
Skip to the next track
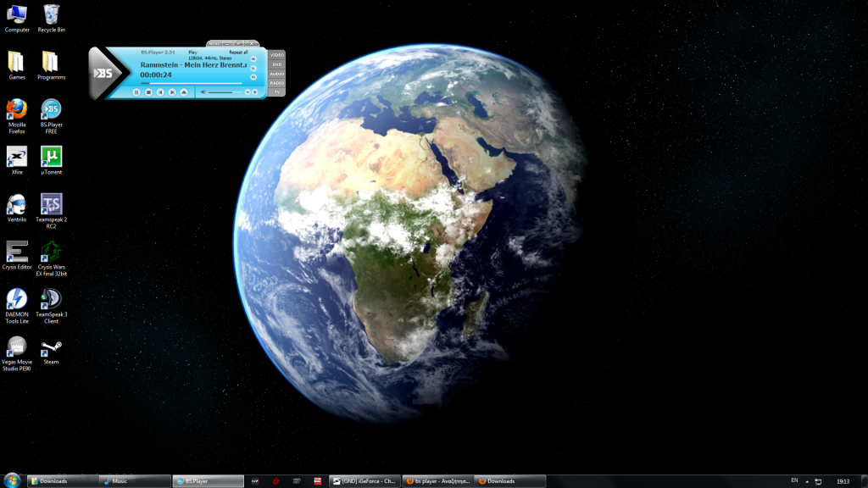pos(172,91)
